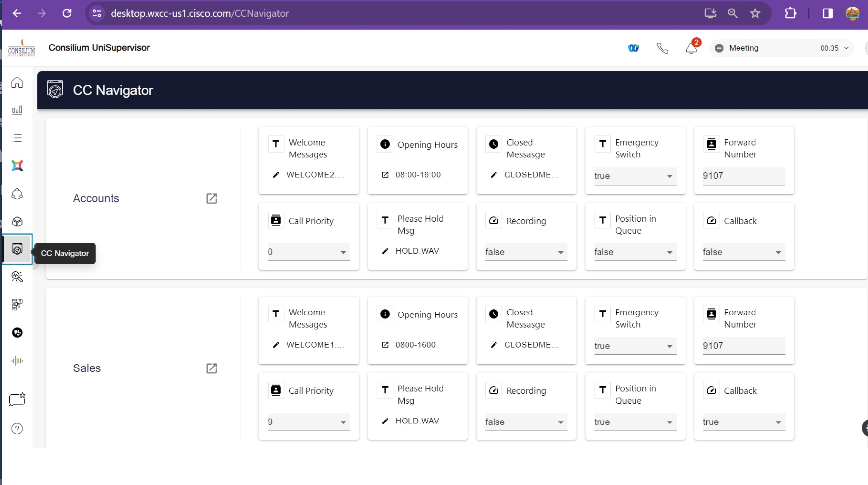Open Sales Position in Queue dropdown

click(635, 422)
